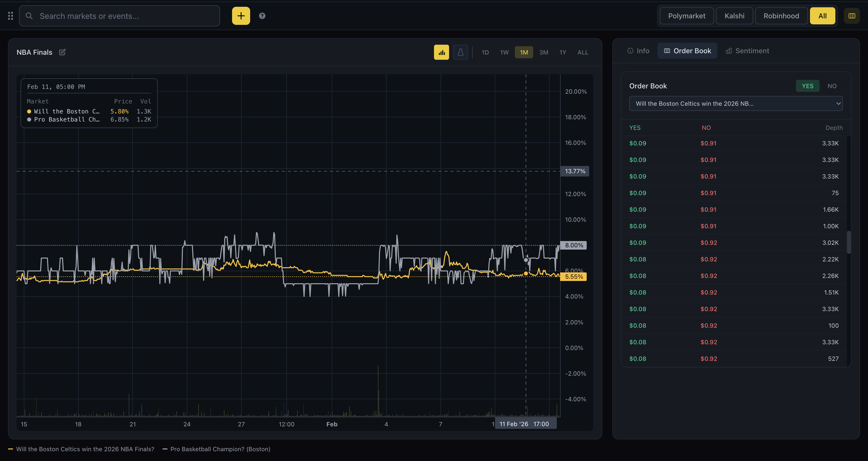Image resolution: width=868 pixels, height=461 pixels.
Task: Toggle order book to NO side
Action: point(832,86)
